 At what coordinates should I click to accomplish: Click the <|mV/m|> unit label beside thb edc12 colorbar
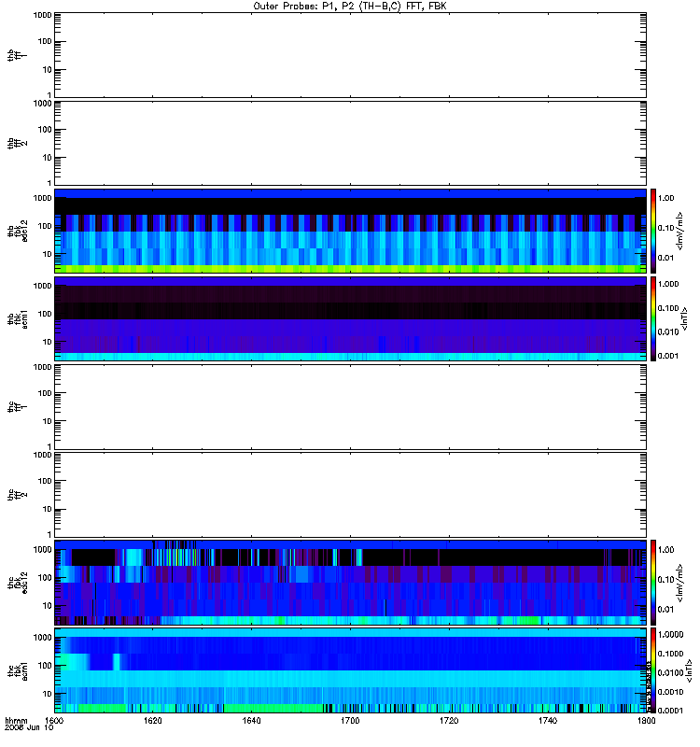point(680,231)
